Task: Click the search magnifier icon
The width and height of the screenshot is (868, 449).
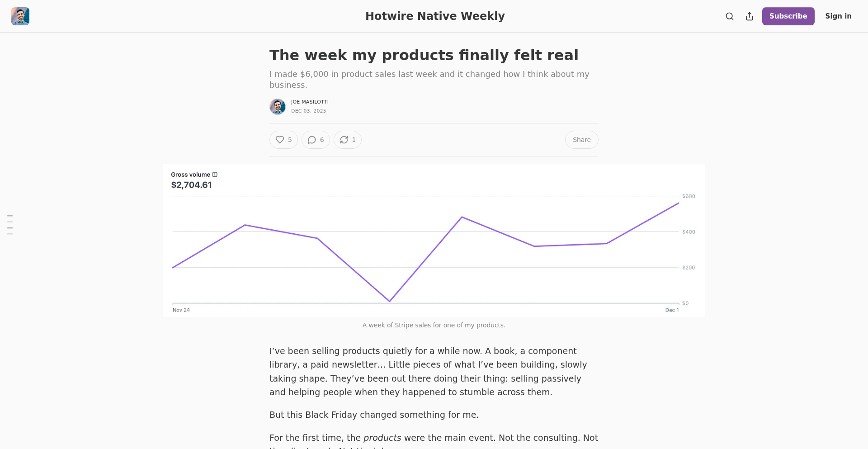Action: 730,16
